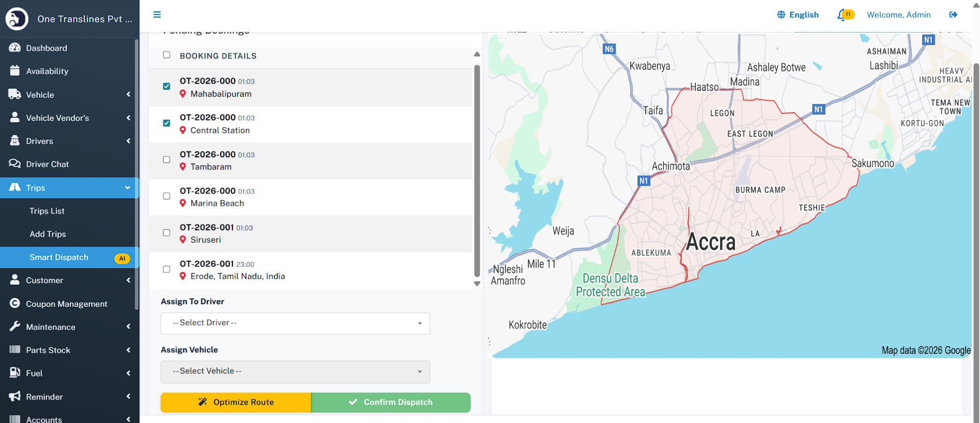
Task: Click the globe language icon
Action: tap(781, 15)
